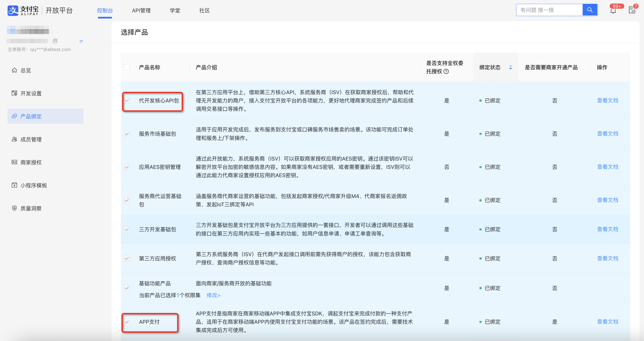The image size is (644, 341).
Task: Click the icon next to 开发设置
Action: click(x=14, y=93)
